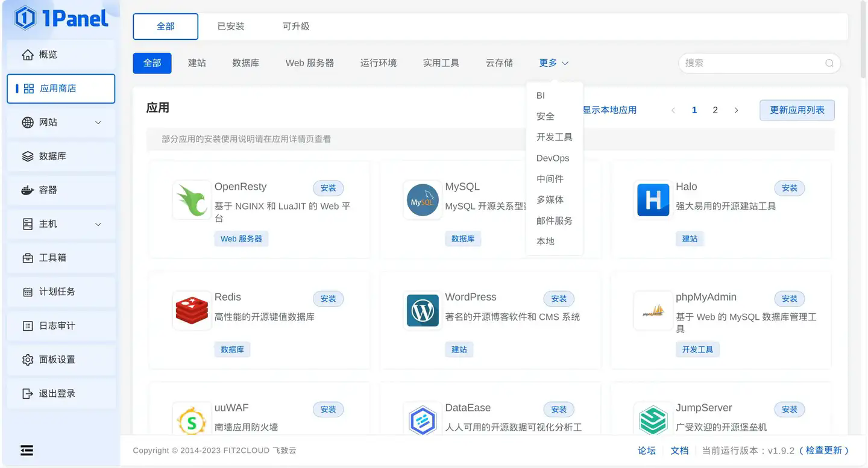Go to next page arrow

coord(736,110)
